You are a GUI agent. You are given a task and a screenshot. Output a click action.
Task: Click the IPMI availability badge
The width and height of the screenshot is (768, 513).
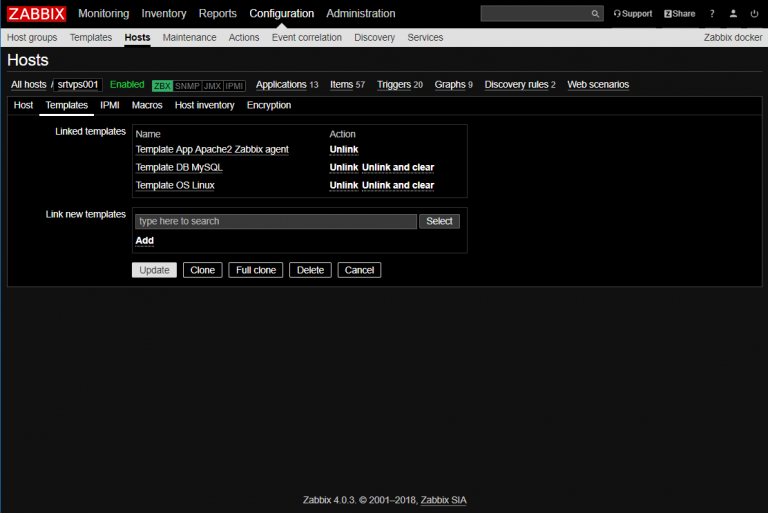point(235,86)
